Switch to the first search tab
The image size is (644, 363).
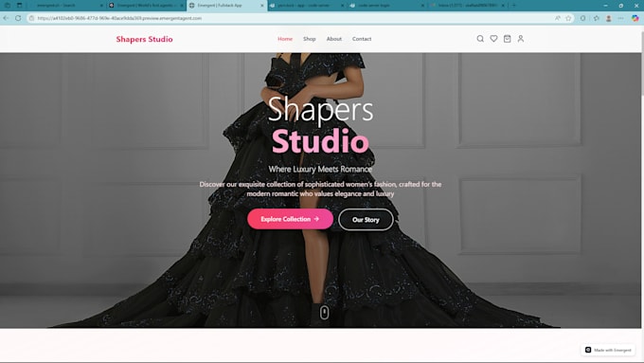[65, 6]
